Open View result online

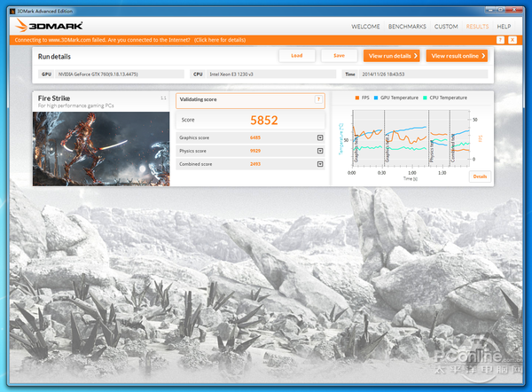[457, 56]
